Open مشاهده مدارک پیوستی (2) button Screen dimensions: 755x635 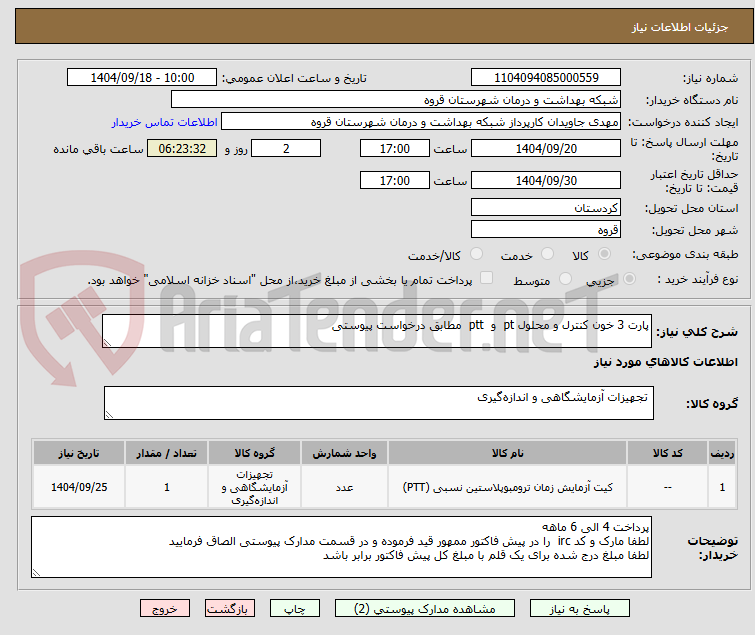(425, 609)
